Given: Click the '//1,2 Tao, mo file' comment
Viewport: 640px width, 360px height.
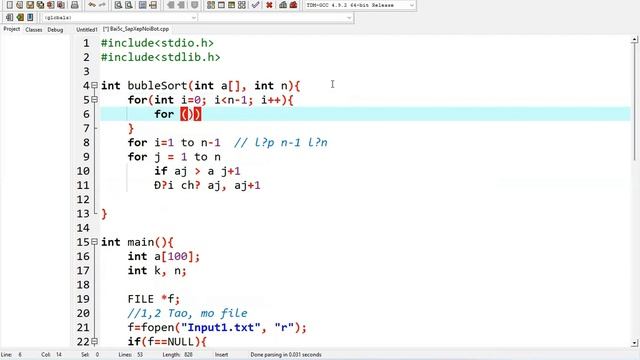Looking at the screenshot, I should click(187, 313).
